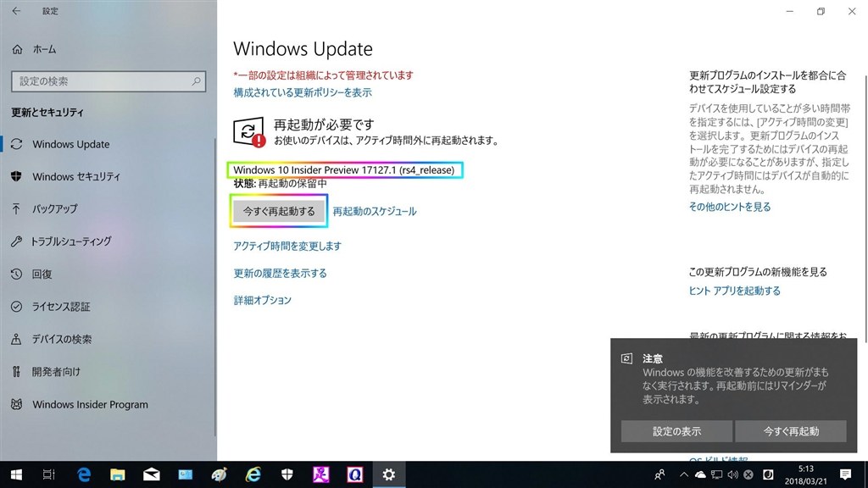
Task: Click backup arrow icon in sidebar
Action: tap(17, 208)
